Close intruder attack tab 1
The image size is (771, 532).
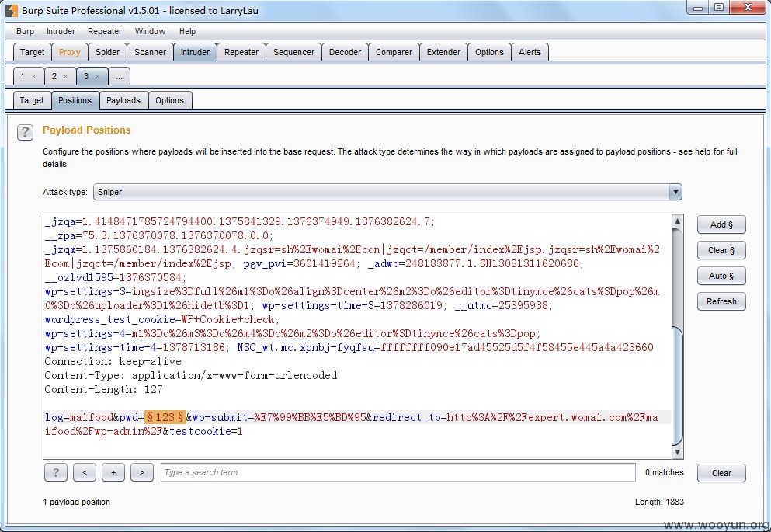coord(34,76)
